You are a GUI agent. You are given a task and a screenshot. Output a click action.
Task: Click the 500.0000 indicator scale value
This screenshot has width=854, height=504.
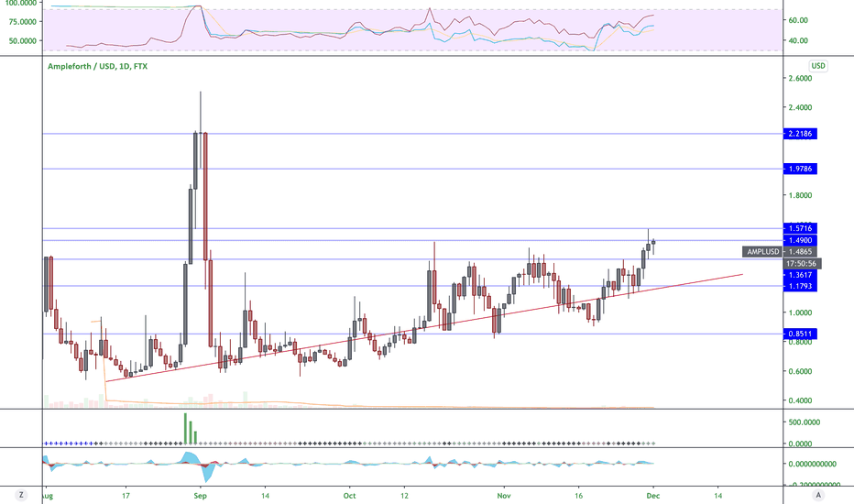pyautogui.click(x=804, y=422)
